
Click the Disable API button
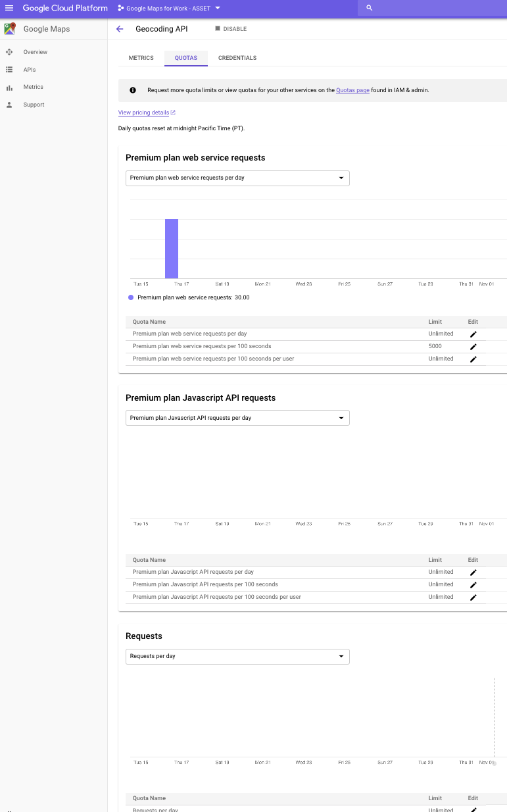point(231,29)
